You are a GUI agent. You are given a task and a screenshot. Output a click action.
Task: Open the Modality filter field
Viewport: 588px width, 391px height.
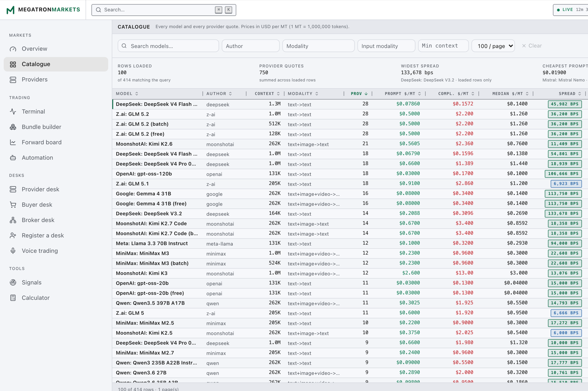click(318, 46)
